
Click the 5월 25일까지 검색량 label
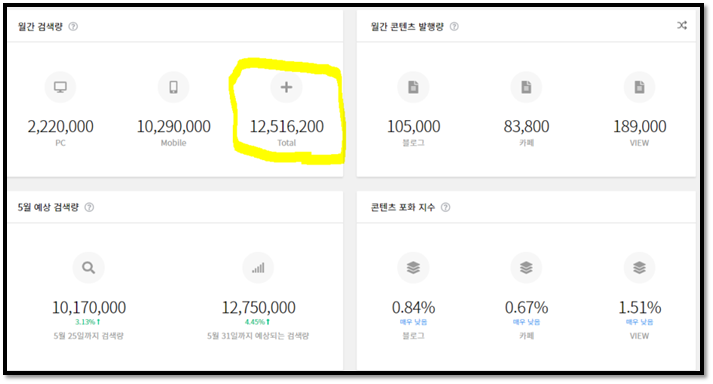tap(89, 336)
